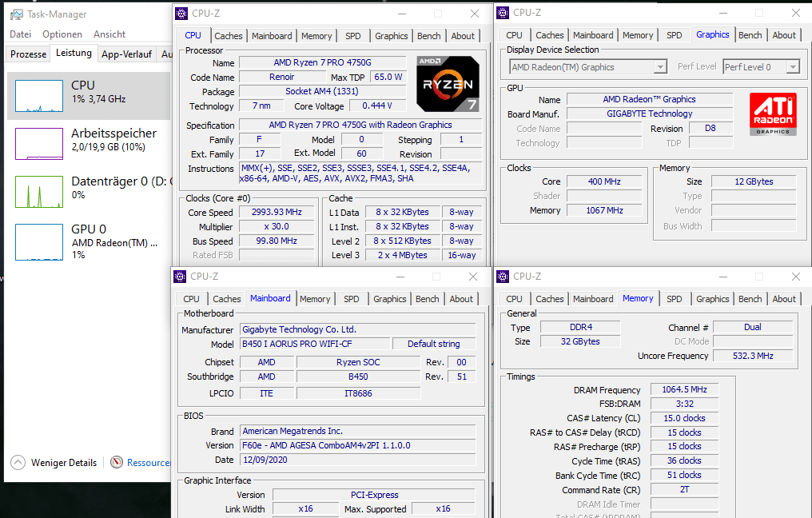Screen dimensions: 812x518
Task: Click the Code Name value Renoir
Action: [x=281, y=77]
